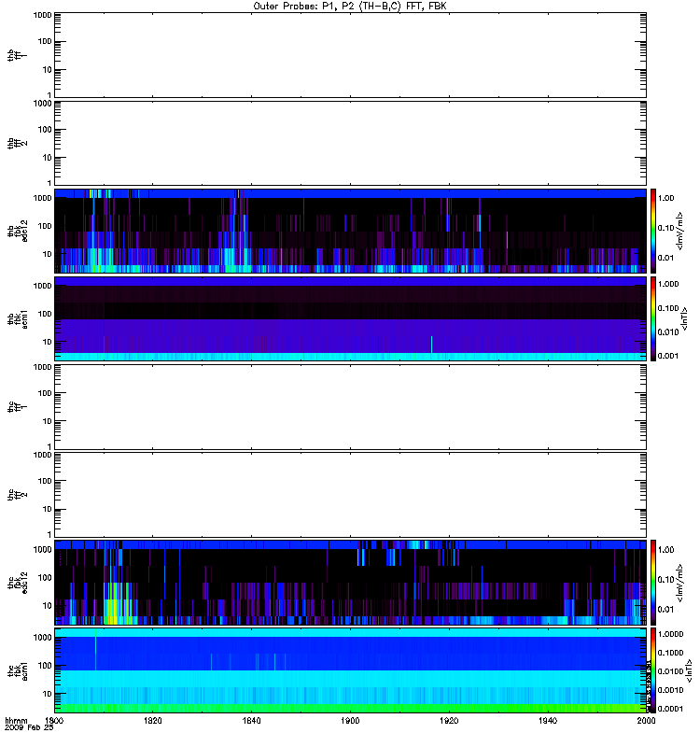Click the <|mV/m|> unit label of thc edc12 colorbar
This screenshot has height=747, width=700.
(680, 583)
